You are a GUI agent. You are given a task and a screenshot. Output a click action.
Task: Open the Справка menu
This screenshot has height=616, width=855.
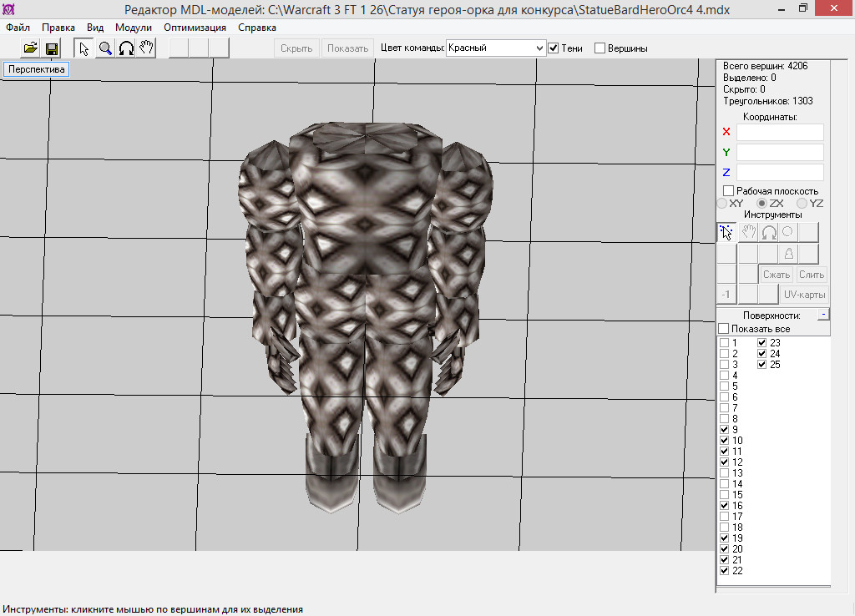pyautogui.click(x=257, y=28)
